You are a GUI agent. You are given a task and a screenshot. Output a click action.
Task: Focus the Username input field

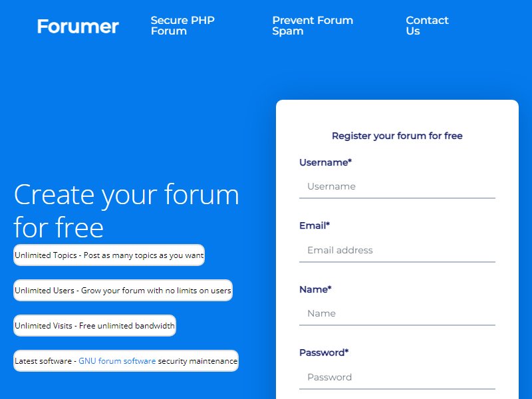397,186
